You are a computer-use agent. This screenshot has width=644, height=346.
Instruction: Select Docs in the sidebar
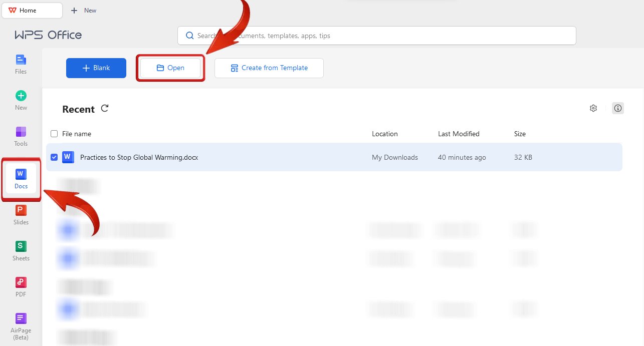coord(21,179)
